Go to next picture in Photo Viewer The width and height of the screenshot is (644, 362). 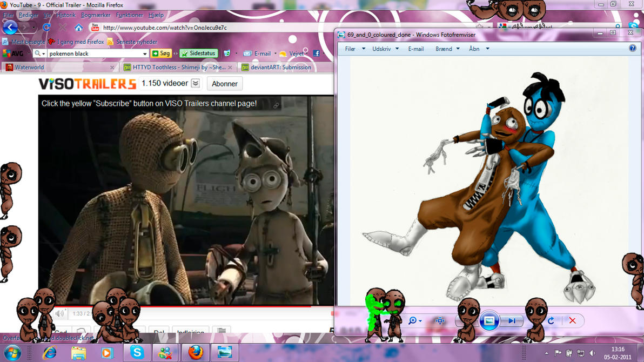pyautogui.click(x=511, y=320)
